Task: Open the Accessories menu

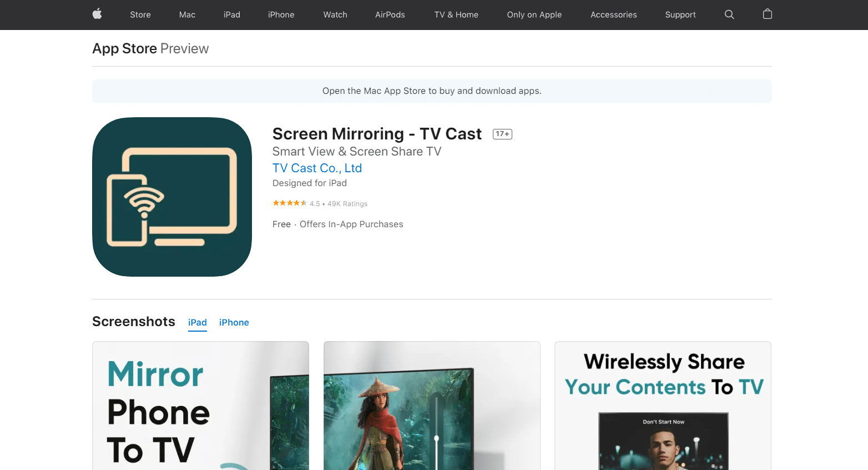Action: pyautogui.click(x=614, y=14)
